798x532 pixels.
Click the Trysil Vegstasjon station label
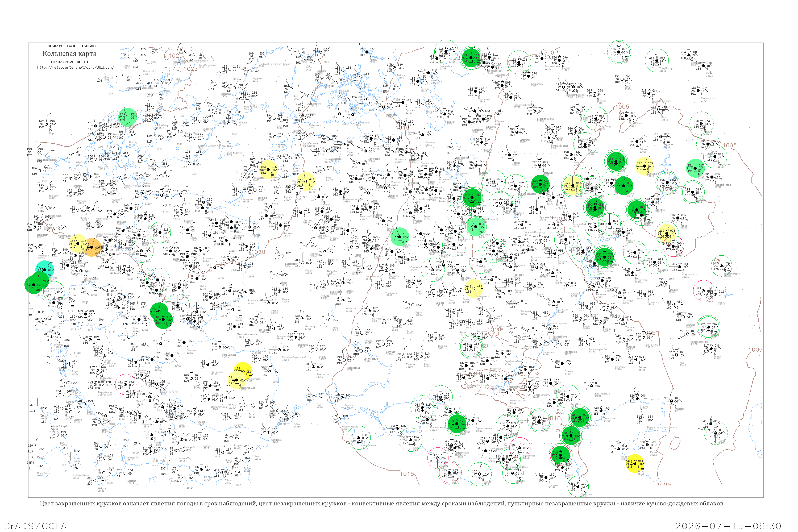[207, 65]
